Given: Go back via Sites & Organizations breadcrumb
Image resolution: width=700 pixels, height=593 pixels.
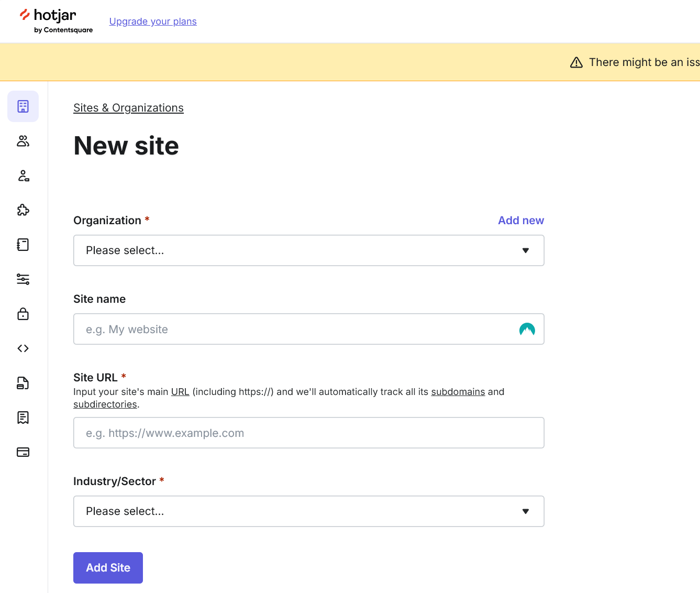Looking at the screenshot, I should (128, 108).
